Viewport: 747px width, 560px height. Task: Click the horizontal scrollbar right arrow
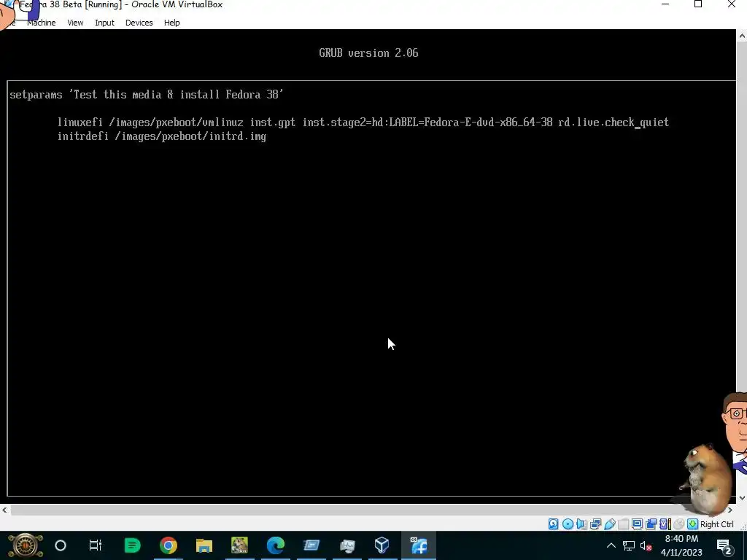coord(729,510)
